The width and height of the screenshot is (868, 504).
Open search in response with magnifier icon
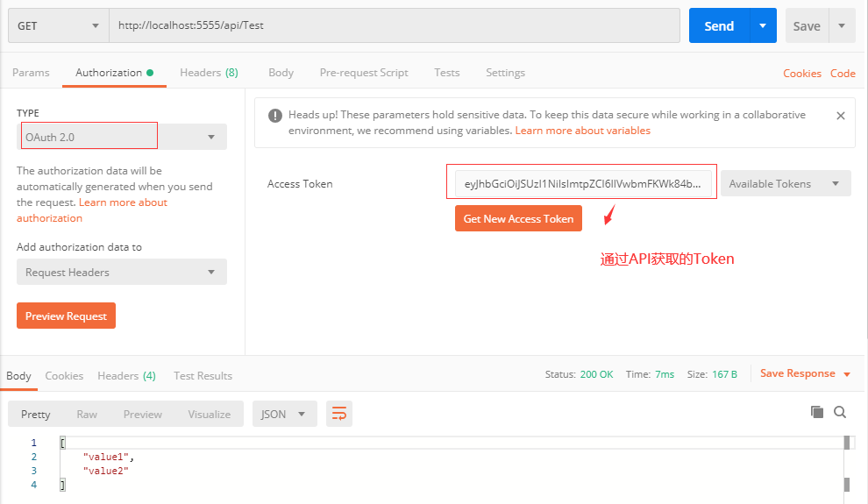(840, 412)
